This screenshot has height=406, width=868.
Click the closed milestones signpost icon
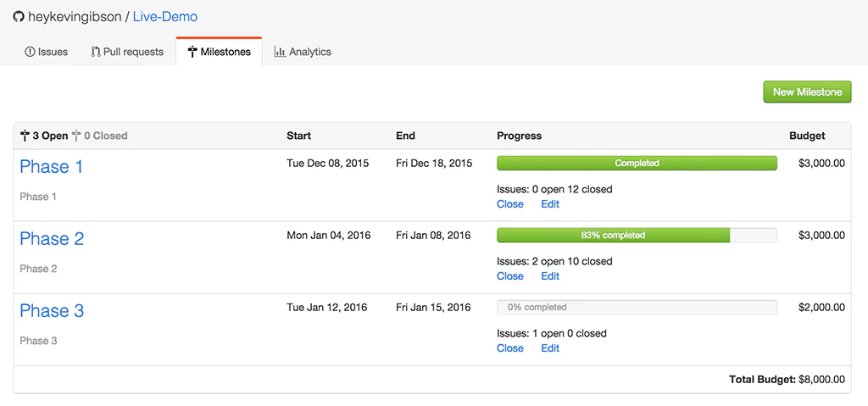(x=76, y=136)
